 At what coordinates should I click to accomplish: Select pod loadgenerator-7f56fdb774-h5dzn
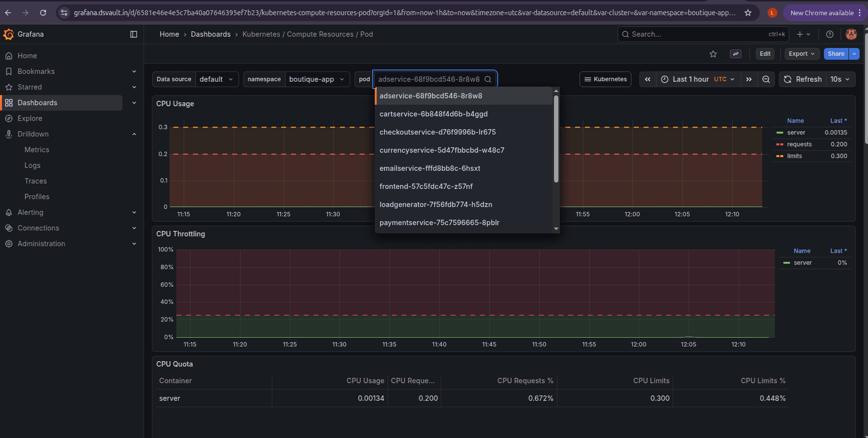click(x=463, y=205)
